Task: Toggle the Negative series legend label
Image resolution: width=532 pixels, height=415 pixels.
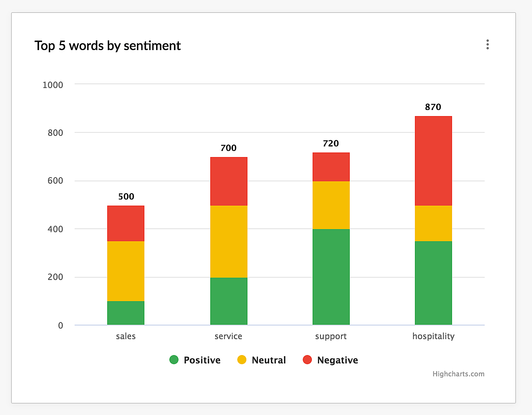Action: [x=337, y=360]
